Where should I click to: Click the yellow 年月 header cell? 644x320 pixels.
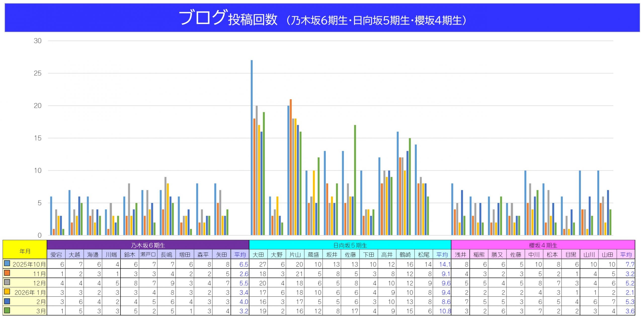[25, 251]
